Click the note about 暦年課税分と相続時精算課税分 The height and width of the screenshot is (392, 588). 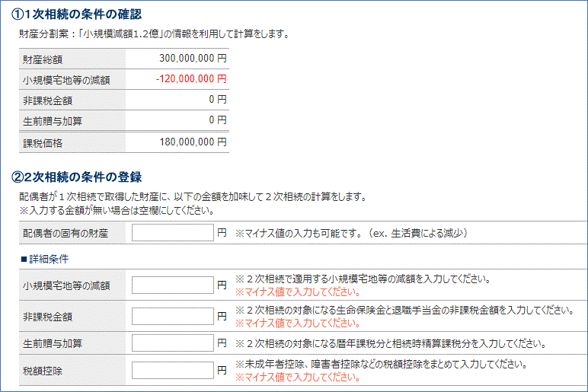pyautogui.click(x=389, y=343)
